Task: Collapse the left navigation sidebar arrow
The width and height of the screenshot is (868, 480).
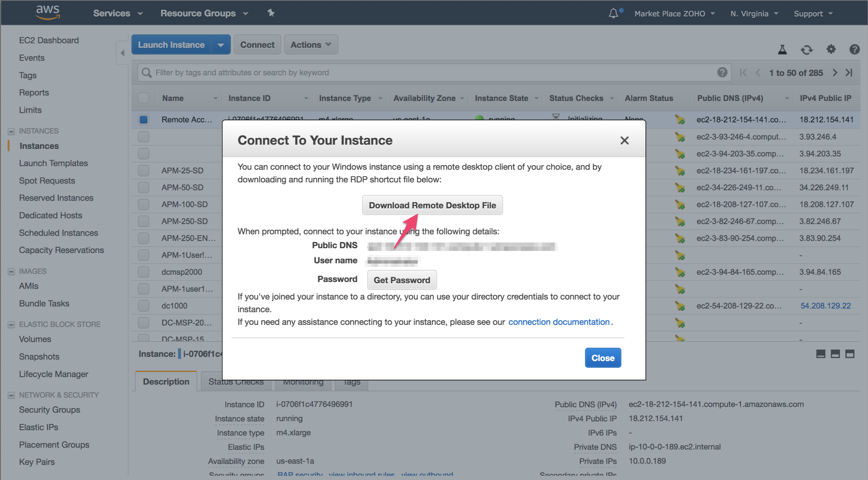Action: pos(122,53)
